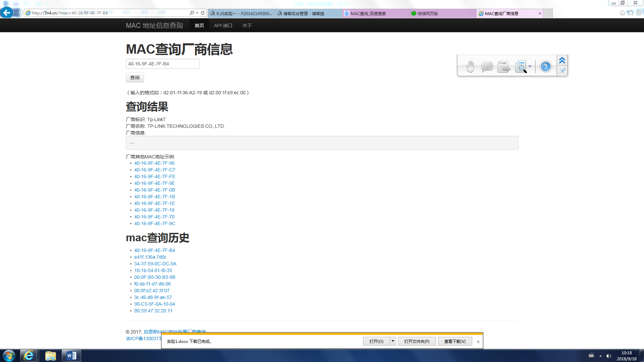Open example MAC 40-16-9F-4E-7F-9E
Screen dimensions: 644x362
tap(155, 184)
